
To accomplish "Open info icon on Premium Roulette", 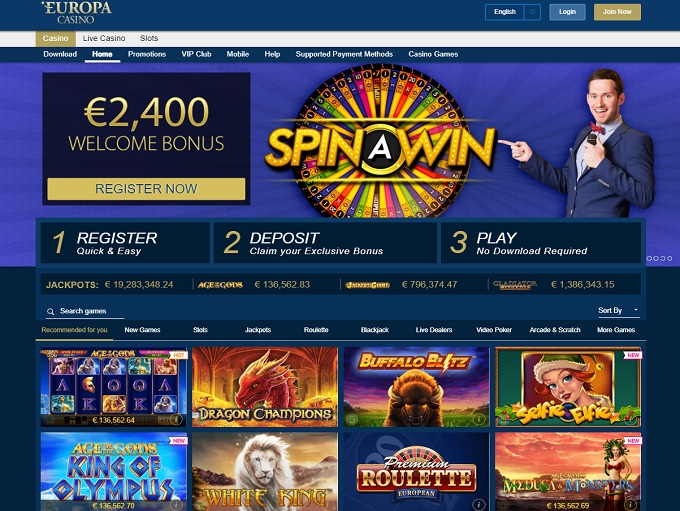I will [478, 504].
